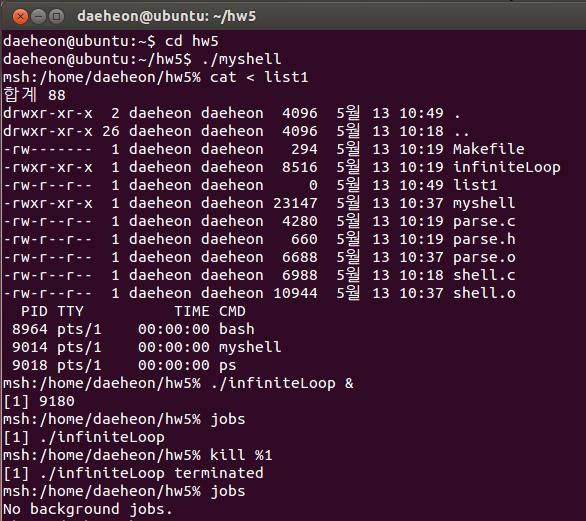Select the './infiniteLoop &' command
Image resolution: width=586 pixels, height=521 pixels.
pyautogui.click(x=282, y=383)
